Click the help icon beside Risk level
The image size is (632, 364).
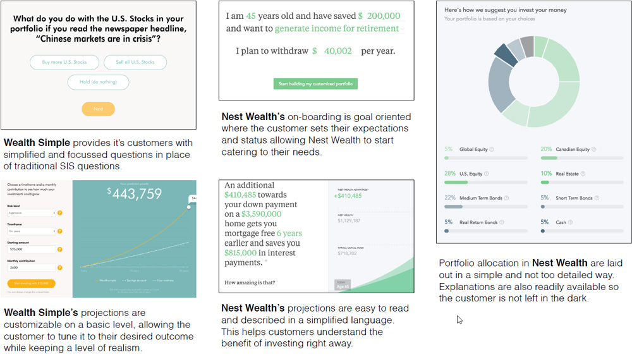(x=59, y=213)
